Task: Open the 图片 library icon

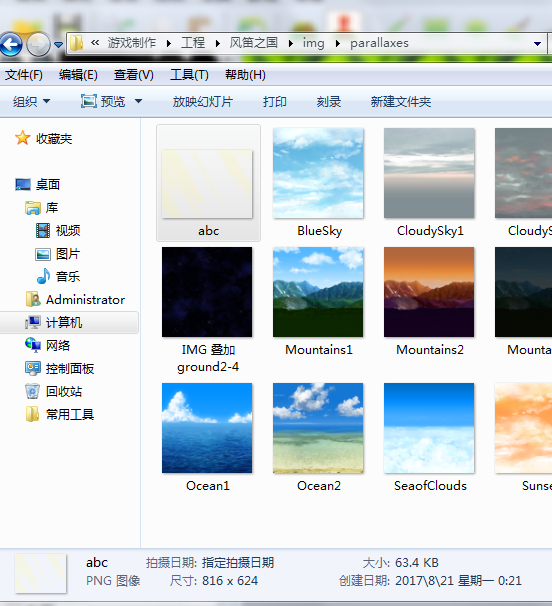Action: click(x=43, y=254)
